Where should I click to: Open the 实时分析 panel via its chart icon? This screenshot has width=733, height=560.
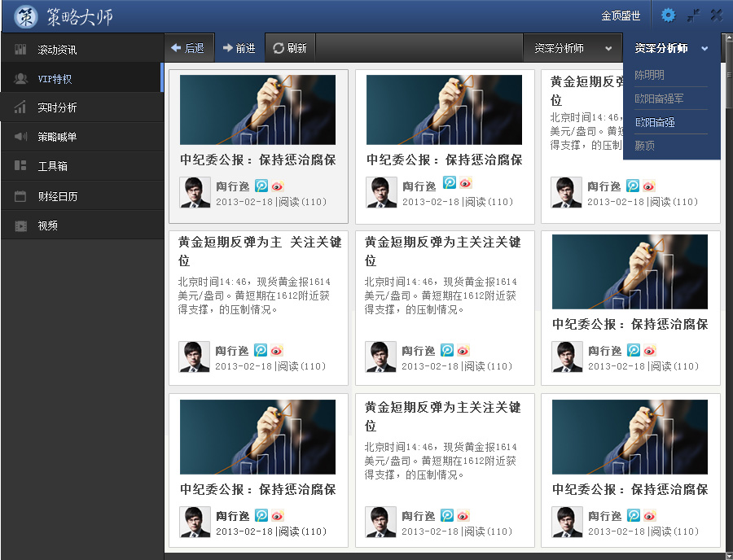[x=20, y=107]
